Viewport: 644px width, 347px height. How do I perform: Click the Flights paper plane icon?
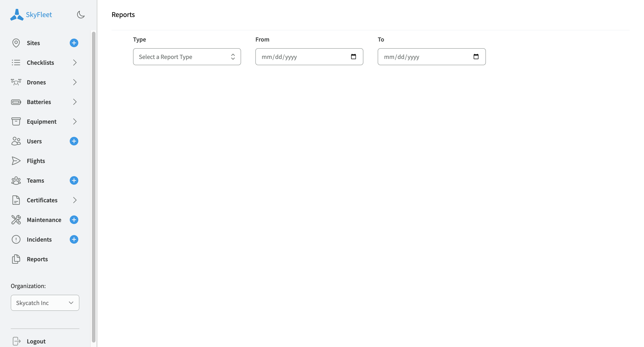16,161
